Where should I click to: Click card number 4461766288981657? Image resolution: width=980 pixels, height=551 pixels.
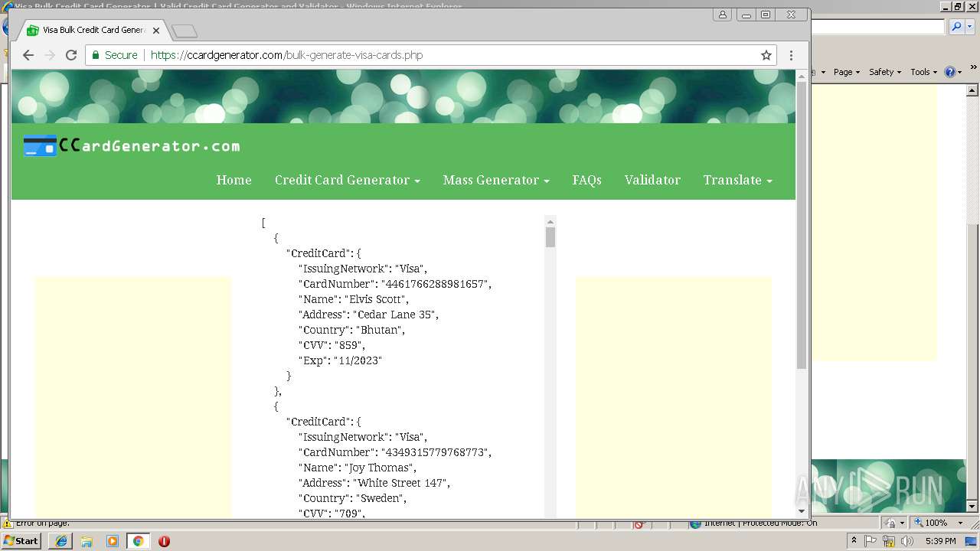point(434,284)
